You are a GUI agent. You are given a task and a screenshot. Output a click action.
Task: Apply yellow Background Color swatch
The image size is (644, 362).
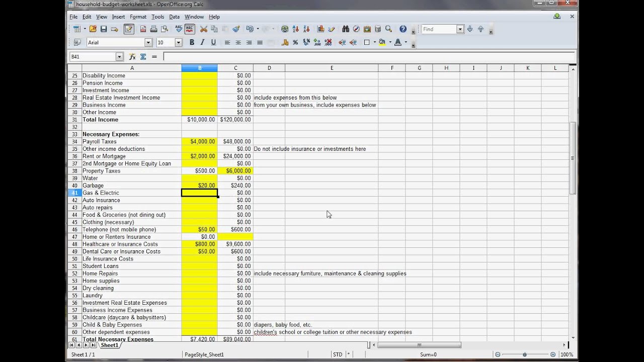(x=382, y=43)
